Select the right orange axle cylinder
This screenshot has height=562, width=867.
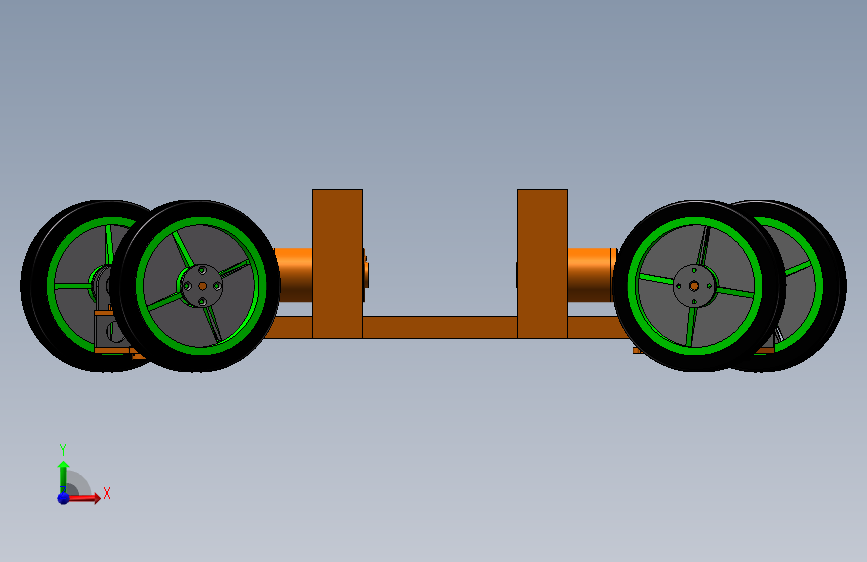[591, 275]
